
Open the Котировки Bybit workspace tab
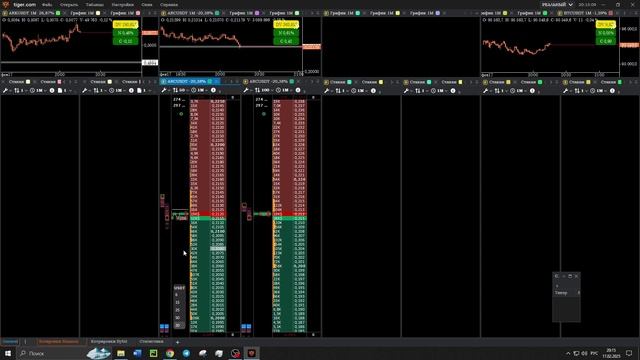click(x=109, y=341)
